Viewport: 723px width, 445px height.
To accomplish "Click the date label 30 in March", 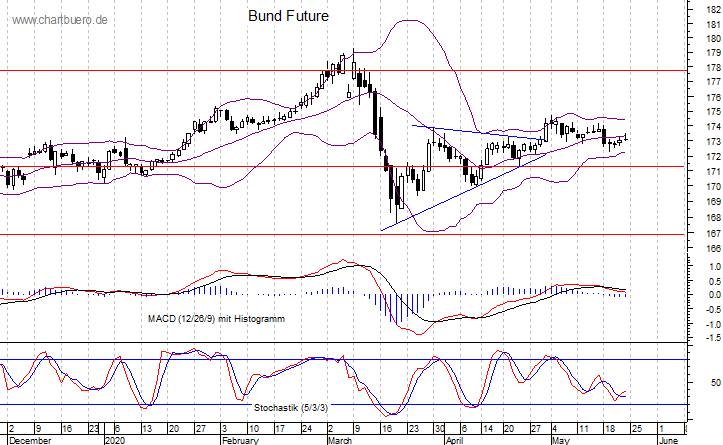I will click(x=439, y=429).
